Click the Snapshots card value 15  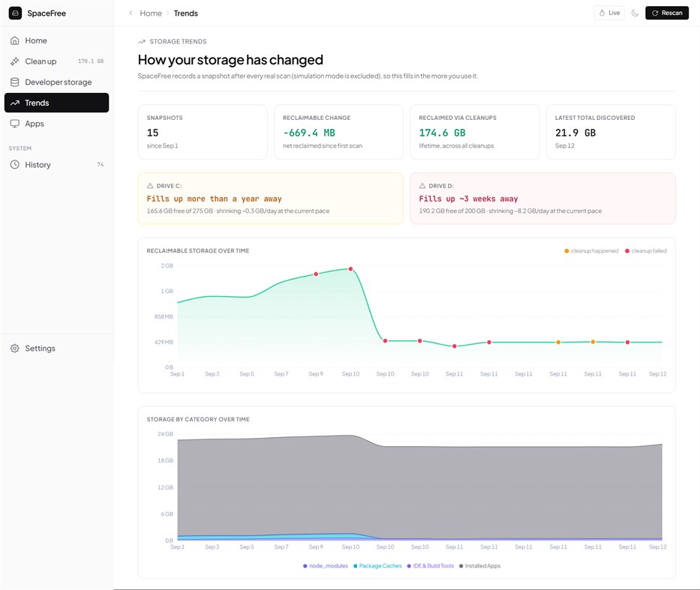[x=152, y=133]
